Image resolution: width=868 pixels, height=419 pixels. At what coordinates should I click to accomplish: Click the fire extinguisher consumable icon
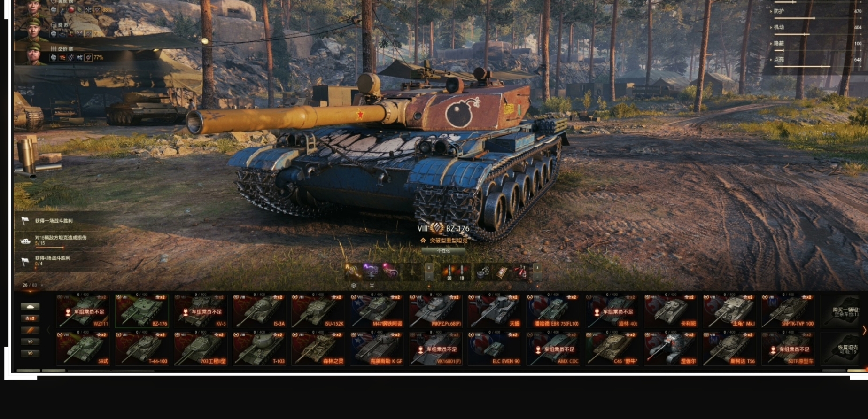click(x=521, y=272)
